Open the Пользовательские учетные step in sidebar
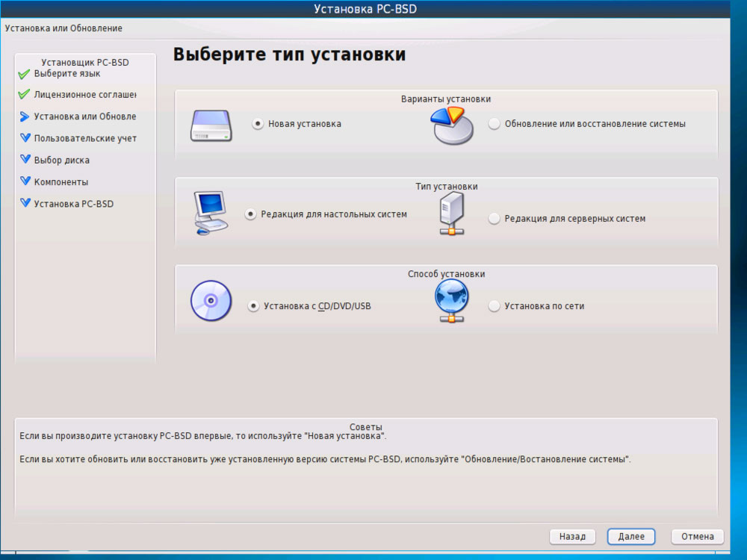747x560 pixels. [85, 139]
